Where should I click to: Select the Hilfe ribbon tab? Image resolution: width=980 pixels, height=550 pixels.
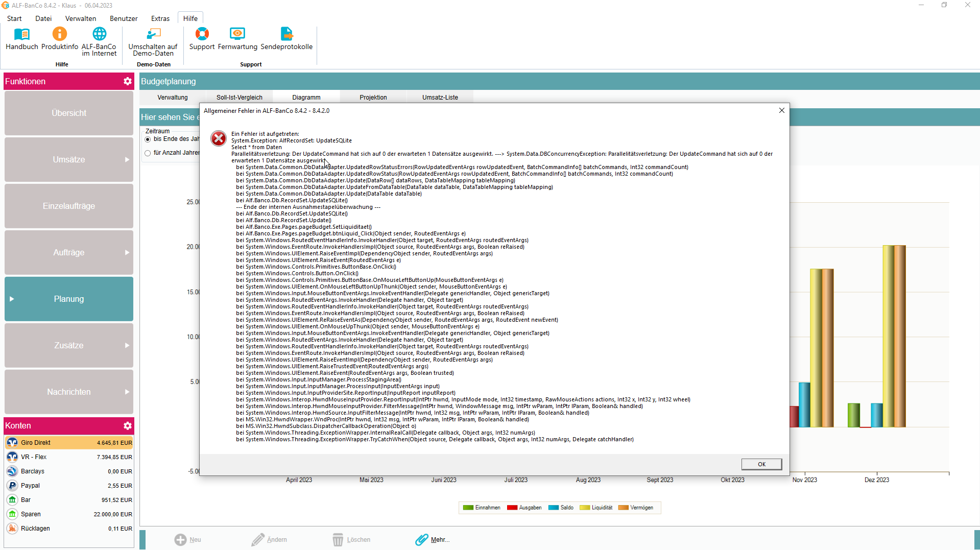190,18
